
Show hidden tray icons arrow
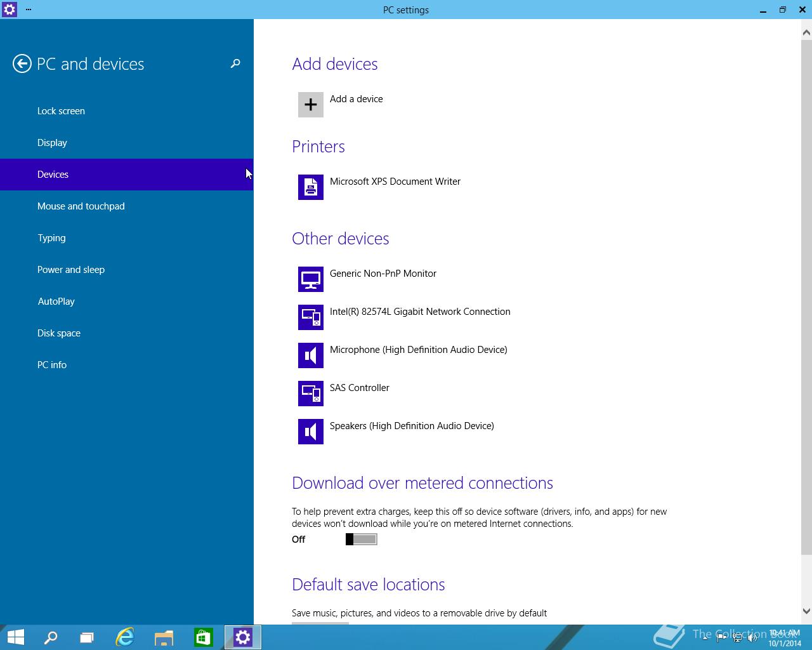[x=705, y=639]
